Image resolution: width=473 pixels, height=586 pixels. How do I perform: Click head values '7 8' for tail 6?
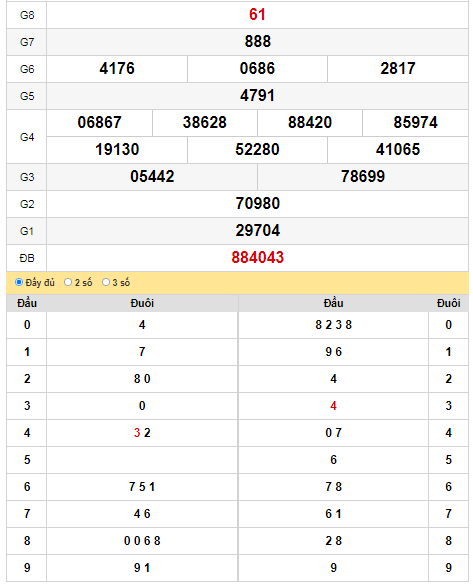click(334, 487)
